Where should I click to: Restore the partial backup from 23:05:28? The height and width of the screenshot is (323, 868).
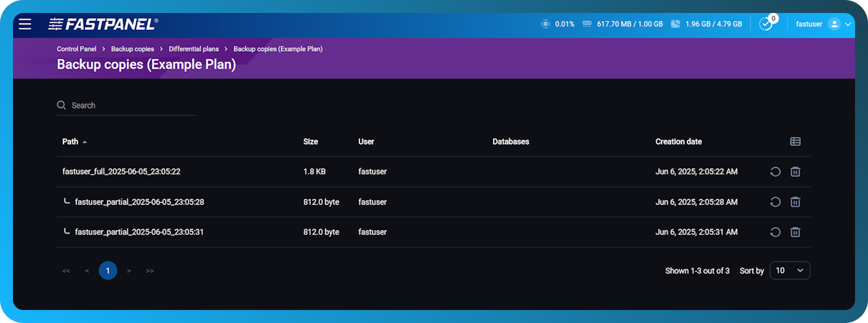click(775, 202)
